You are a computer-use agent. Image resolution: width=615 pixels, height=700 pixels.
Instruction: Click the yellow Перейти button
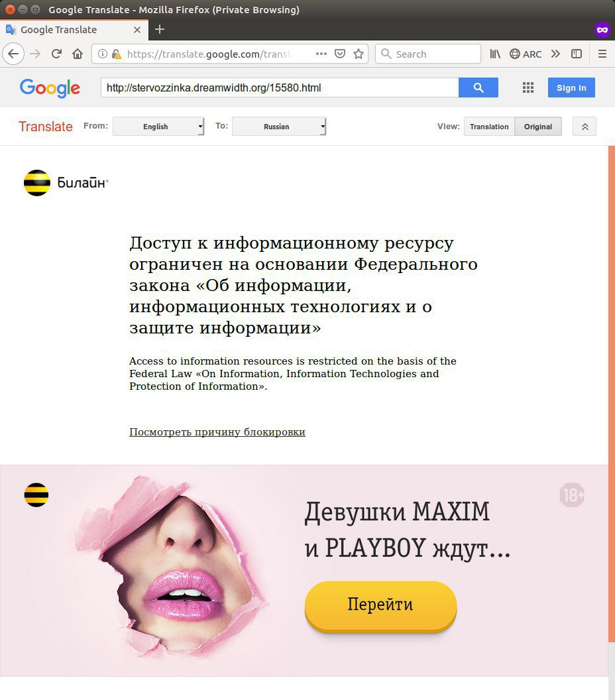click(380, 605)
